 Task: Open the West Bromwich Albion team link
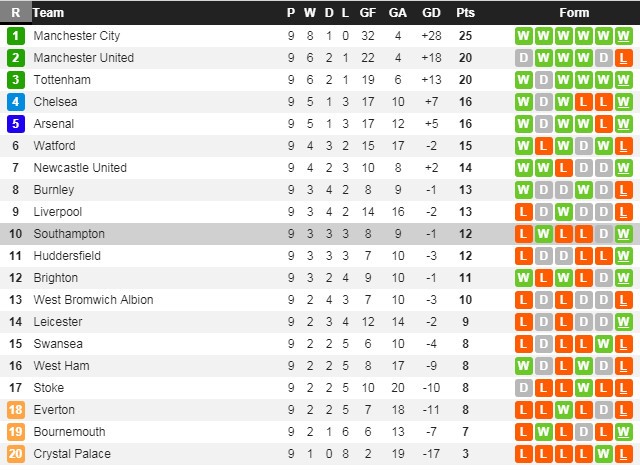93,300
